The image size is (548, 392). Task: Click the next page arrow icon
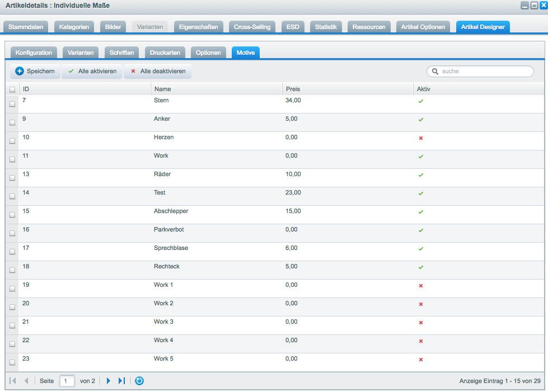109,381
